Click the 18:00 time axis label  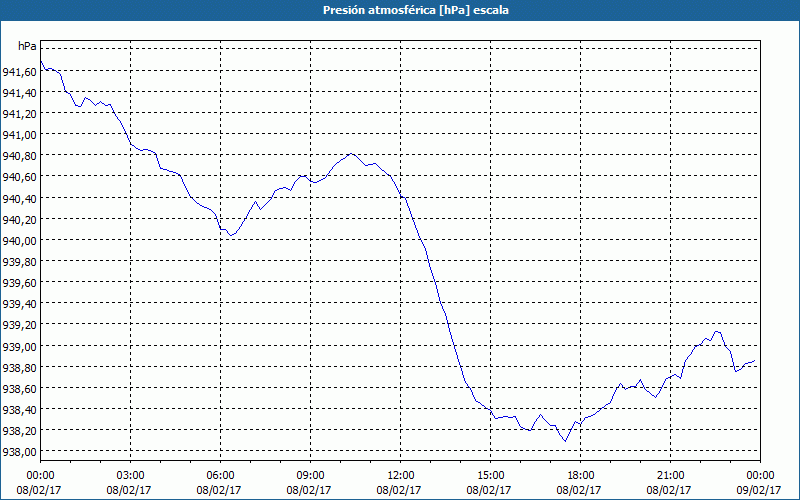581,476
